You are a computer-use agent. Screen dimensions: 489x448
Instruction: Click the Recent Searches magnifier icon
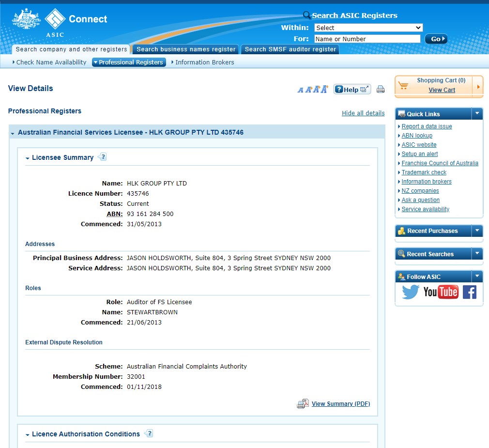pyautogui.click(x=401, y=254)
